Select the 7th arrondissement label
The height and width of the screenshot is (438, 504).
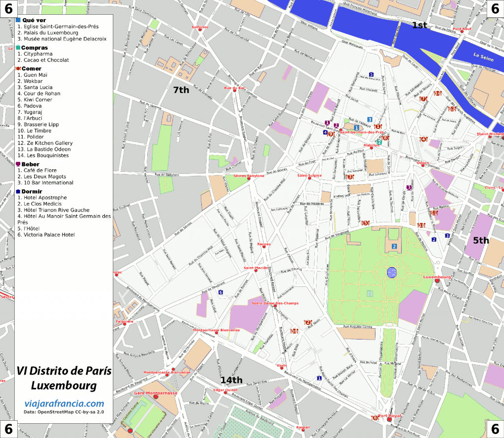coord(181,91)
